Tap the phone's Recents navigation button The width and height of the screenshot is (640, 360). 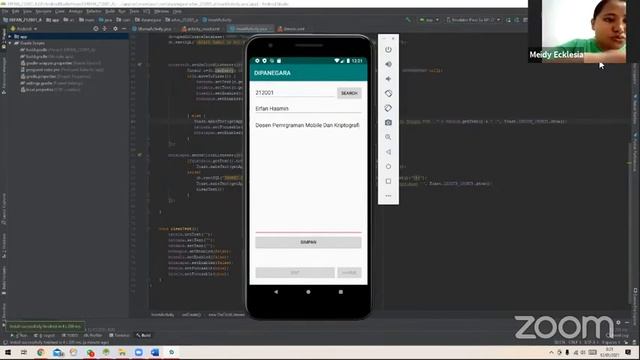[x=341, y=292]
